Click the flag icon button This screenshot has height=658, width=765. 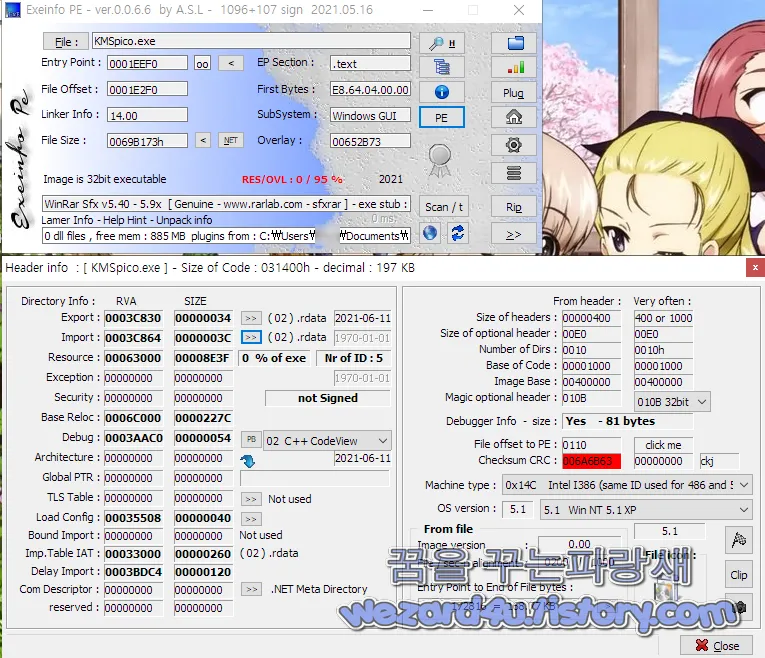coord(739,539)
